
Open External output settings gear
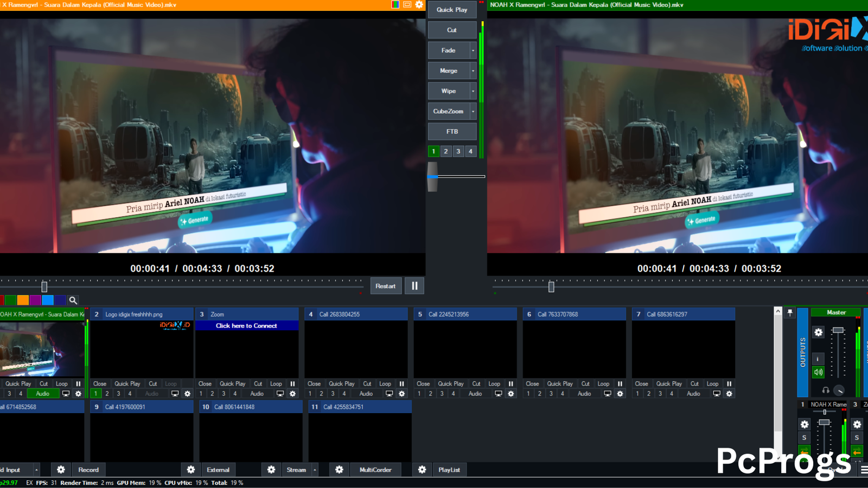tap(190, 470)
